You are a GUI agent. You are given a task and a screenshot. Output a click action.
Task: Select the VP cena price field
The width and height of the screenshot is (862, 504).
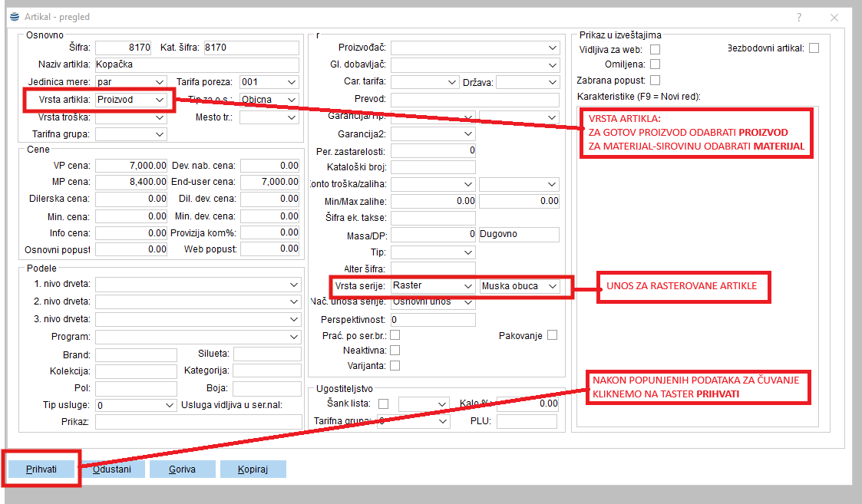[x=131, y=165]
